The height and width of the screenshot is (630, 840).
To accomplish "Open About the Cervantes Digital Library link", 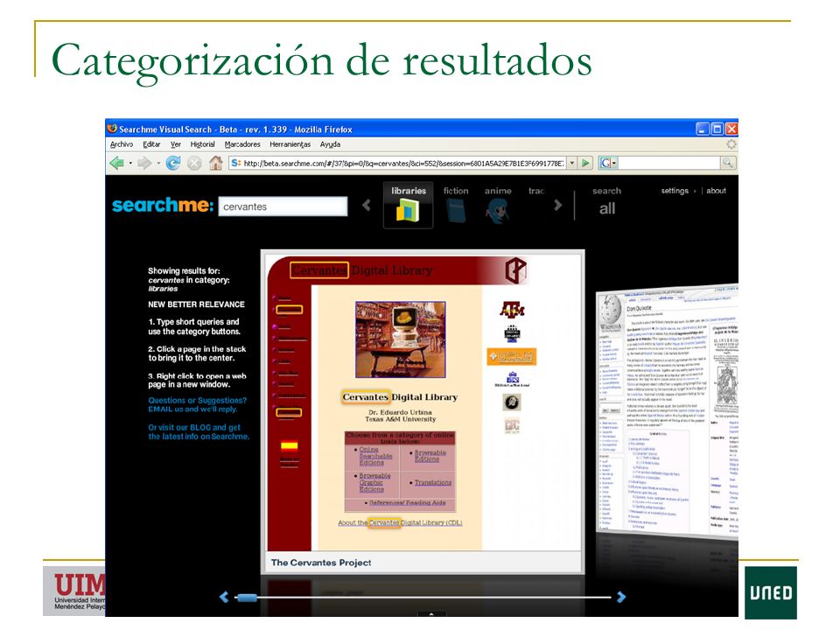I will click(400, 522).
